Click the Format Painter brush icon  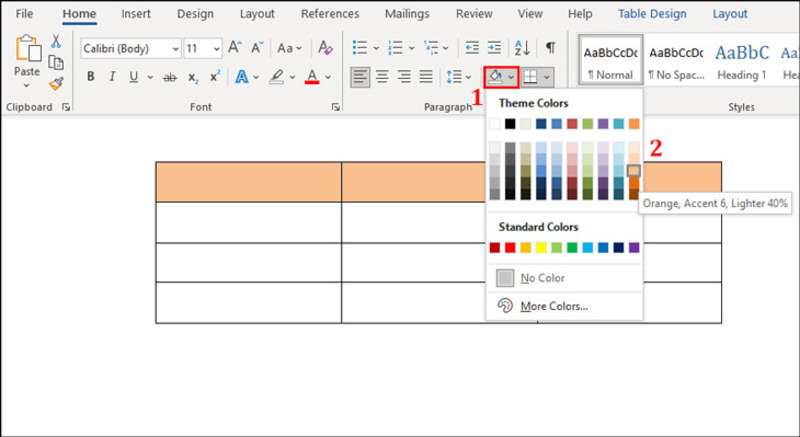pyautogui.click(x=56, y=84)
